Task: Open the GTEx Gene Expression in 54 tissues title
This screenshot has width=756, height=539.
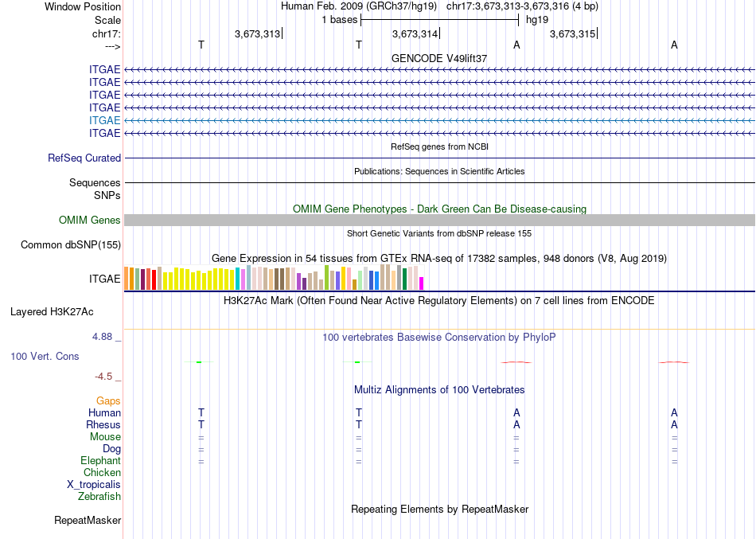Action: 439,258
